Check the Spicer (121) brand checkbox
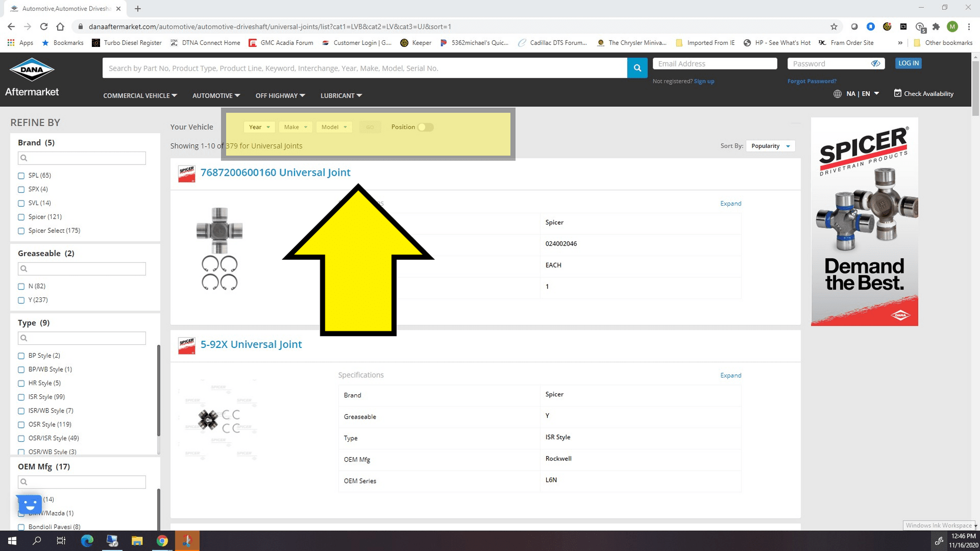 (21, 217)
